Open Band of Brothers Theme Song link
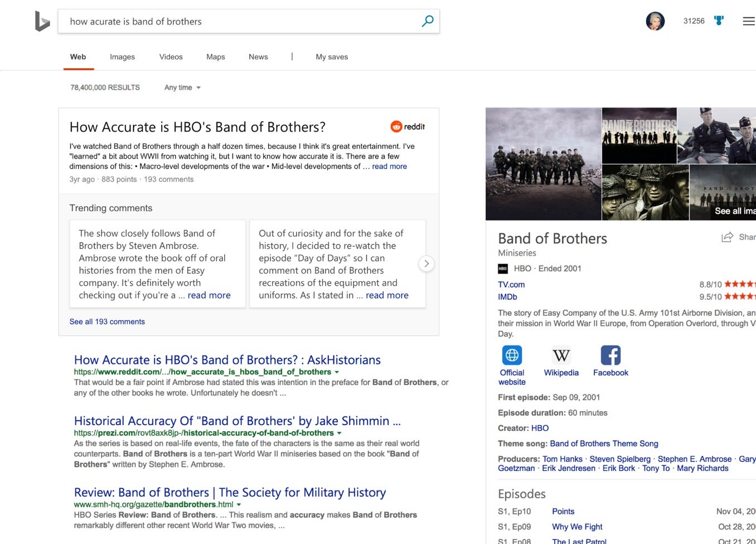 click(x=604, y=444)
